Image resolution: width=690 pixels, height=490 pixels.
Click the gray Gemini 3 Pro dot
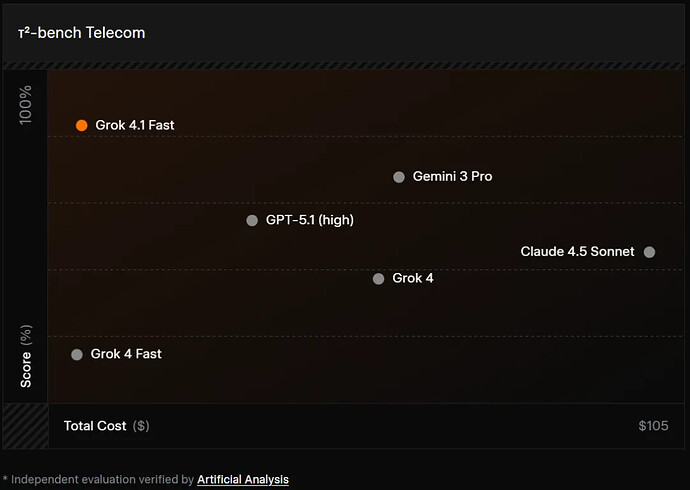[399, 177]
